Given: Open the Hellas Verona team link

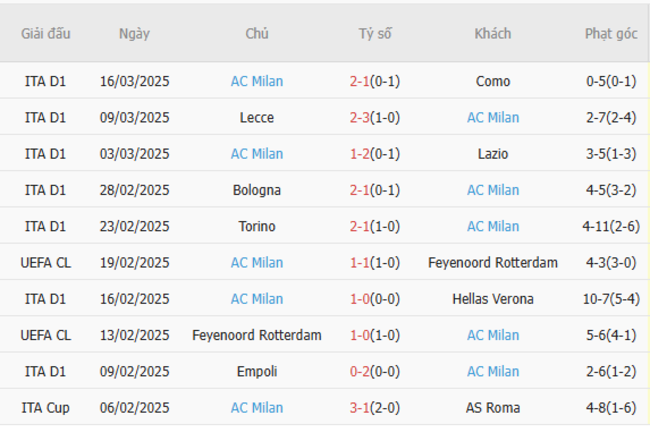Looking at the screenshot, I should coord(492,299).
